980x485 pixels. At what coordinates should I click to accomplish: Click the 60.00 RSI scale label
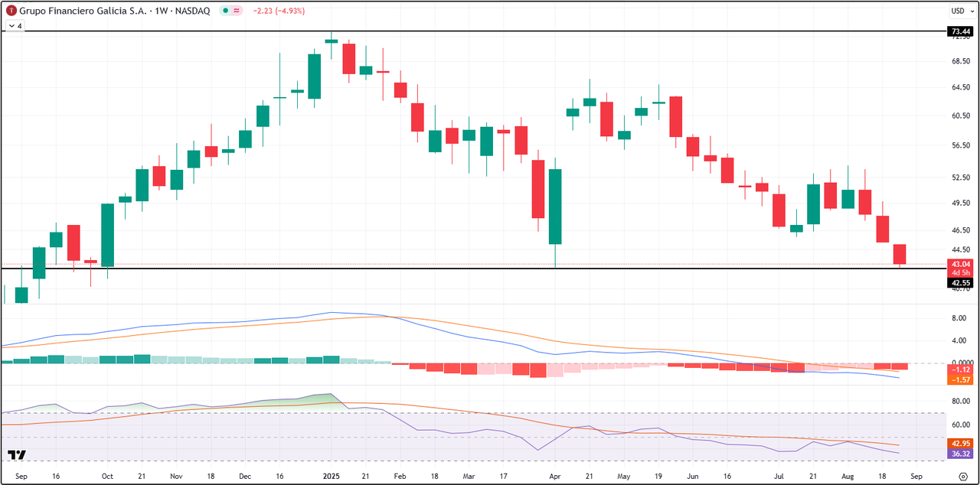tap(959, 425)
